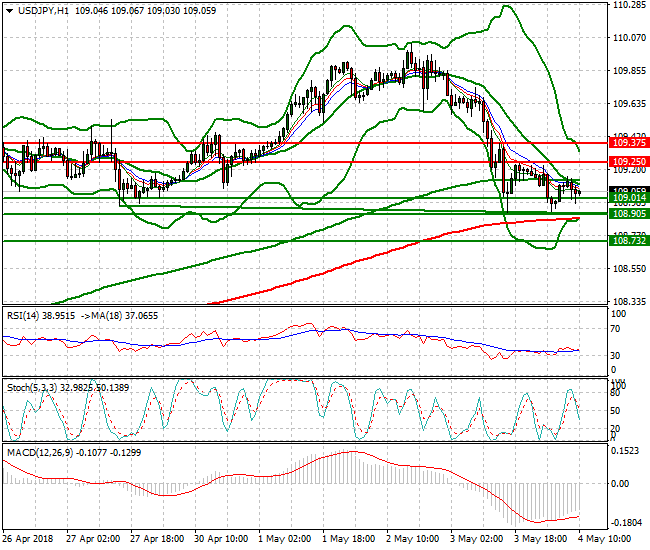Select the 108.335 bottom price scale value
650x550 pixels.
[x=629, y=301]
